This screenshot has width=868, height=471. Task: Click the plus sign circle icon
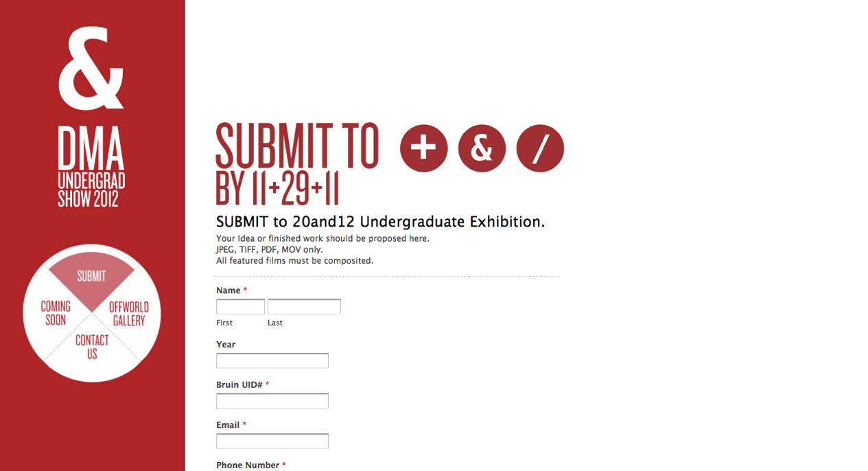click(x=424, y=148)
